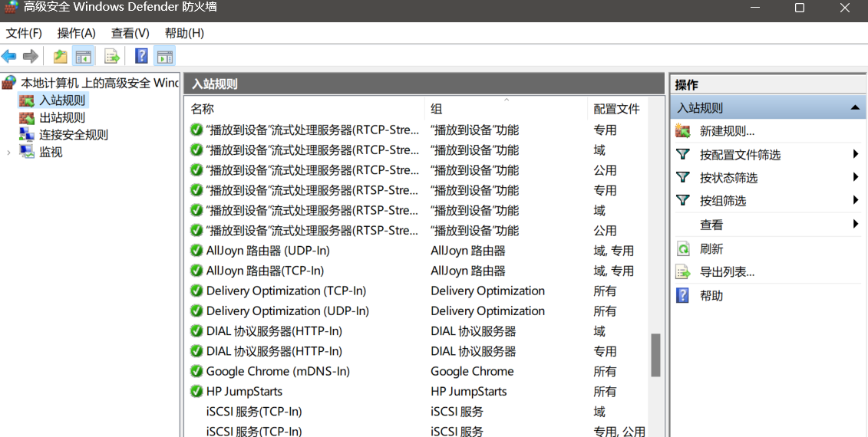Collapse the 入站规则 section in the actions pane
The image size is (868, 437).
[x=855, y=108]
